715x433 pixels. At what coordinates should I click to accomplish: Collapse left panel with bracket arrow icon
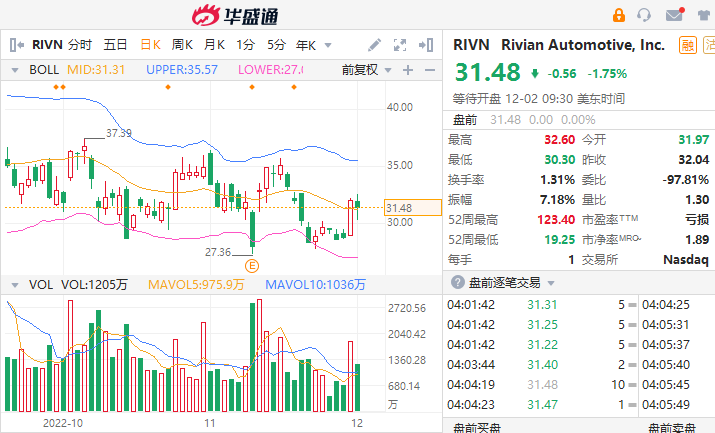click(16, 45)
